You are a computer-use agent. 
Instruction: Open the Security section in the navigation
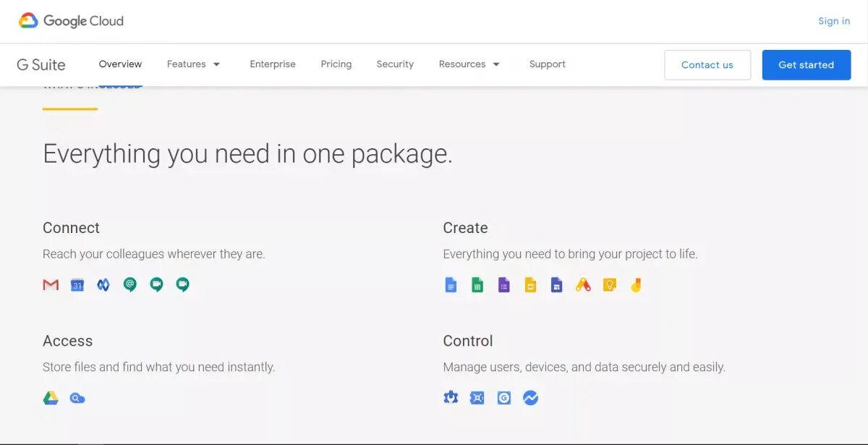(x=394, y=64)
